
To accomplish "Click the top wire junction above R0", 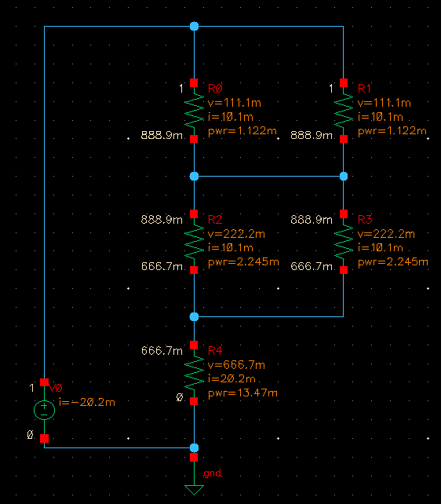I will [x=194, y=26].
